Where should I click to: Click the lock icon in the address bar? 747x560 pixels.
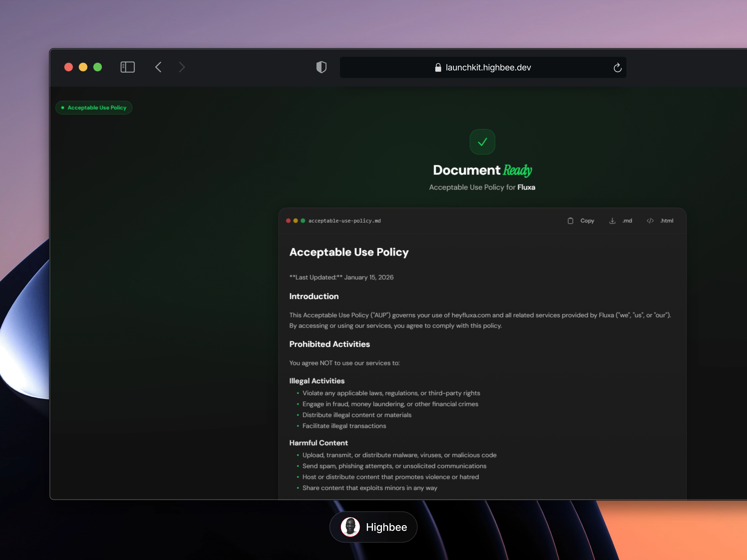pyautogui.click(x=438, y=68)
